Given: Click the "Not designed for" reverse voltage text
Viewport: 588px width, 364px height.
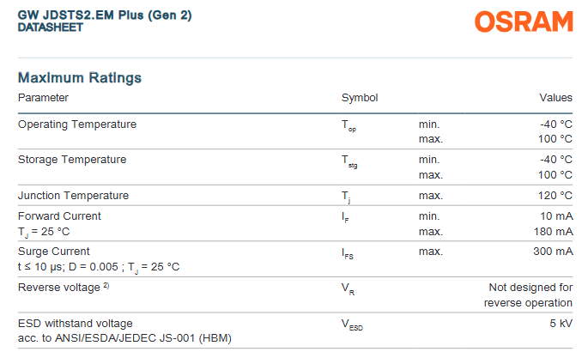Looking at the screenshot, I should pyautogui.click(x=530, y=288).
